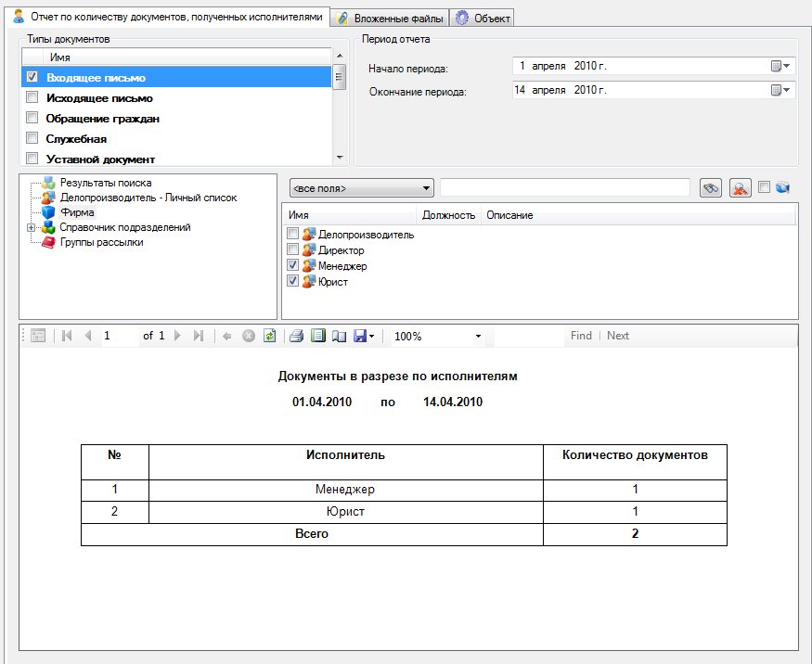Click the search text field beside <все поля>
Screen dimensions: 812x664
click(x=564, y=188)
